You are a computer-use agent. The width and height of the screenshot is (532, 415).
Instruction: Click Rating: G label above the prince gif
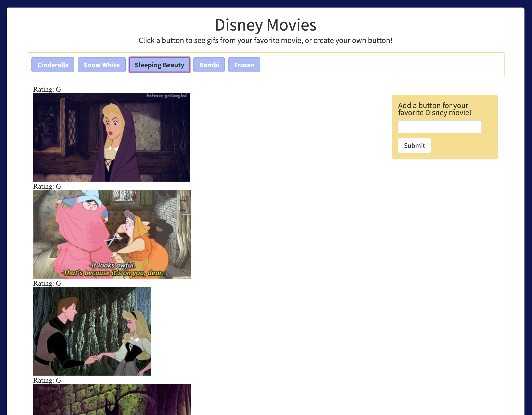coord(47,283)
